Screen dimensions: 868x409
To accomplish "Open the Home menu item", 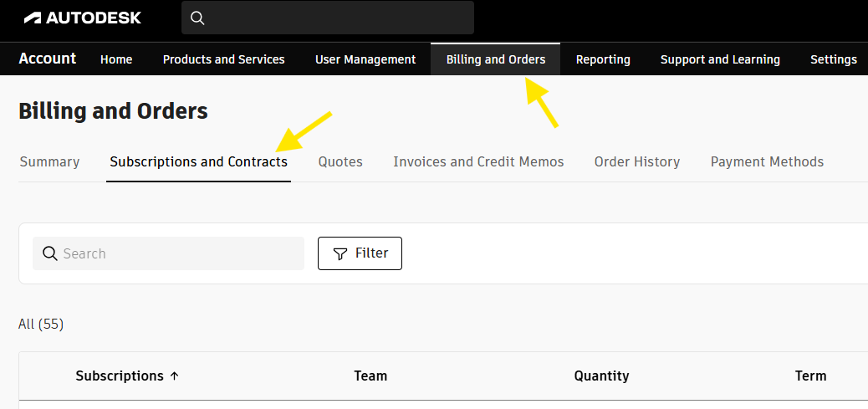I will pyautogui.click(x=116, y=59).
